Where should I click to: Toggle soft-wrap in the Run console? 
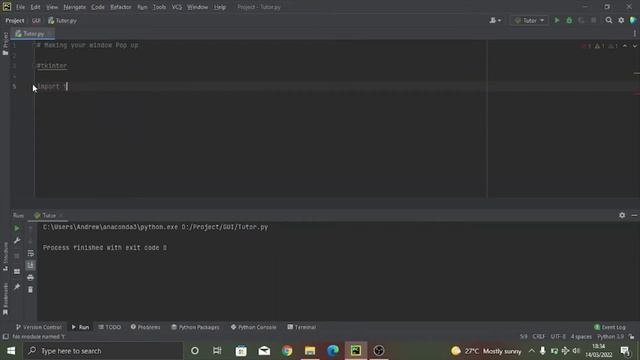[30, 253]
